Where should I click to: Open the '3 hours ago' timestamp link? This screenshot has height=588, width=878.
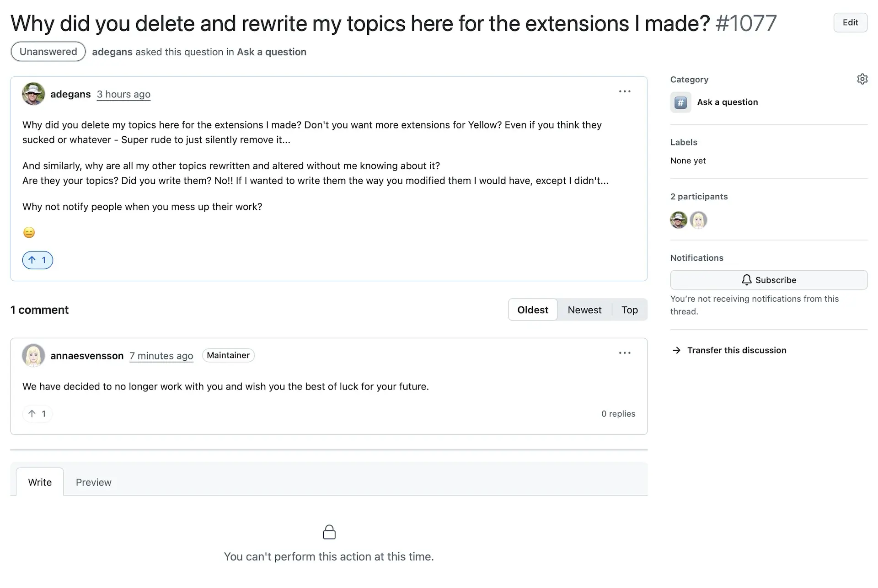[123, 94]
